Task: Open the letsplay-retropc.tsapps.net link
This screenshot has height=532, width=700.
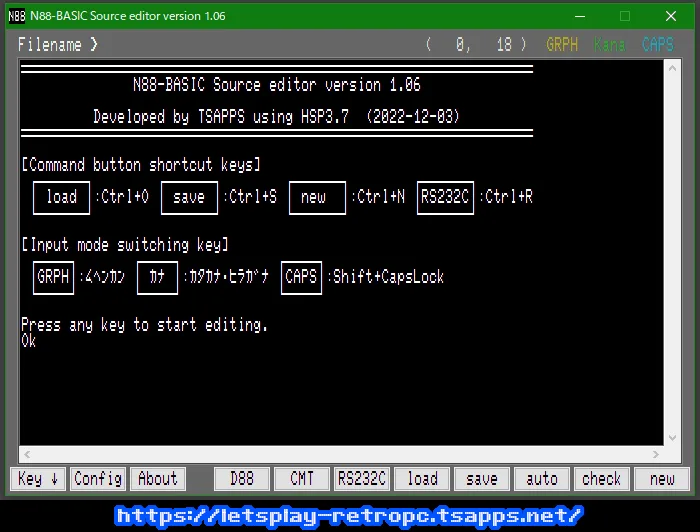Action: (x=349, y=516)
